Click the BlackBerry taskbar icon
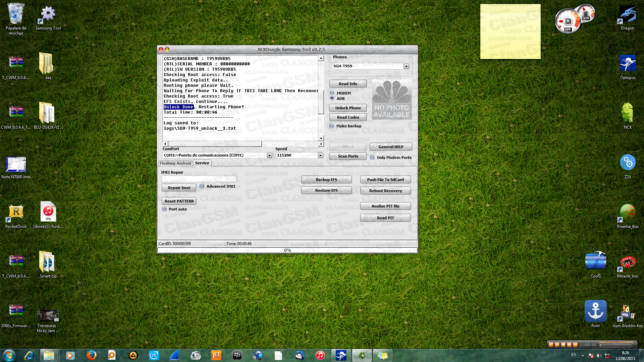This screenshot has width=644, height=362. (237, 355)
